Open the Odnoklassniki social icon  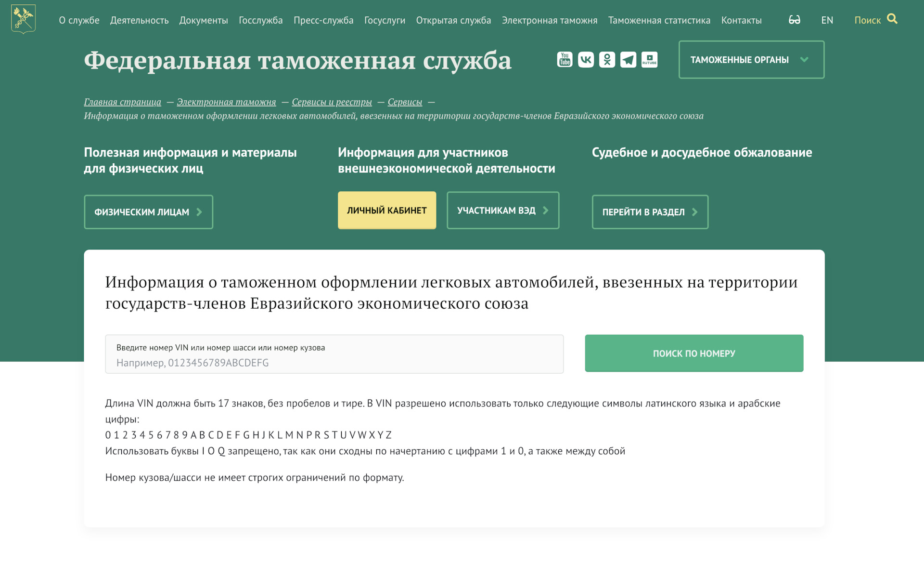[x=607, y=60]
